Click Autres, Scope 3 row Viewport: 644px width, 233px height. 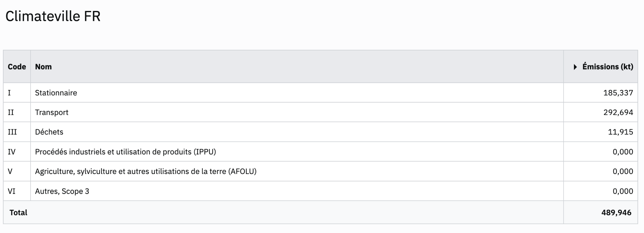320,191
